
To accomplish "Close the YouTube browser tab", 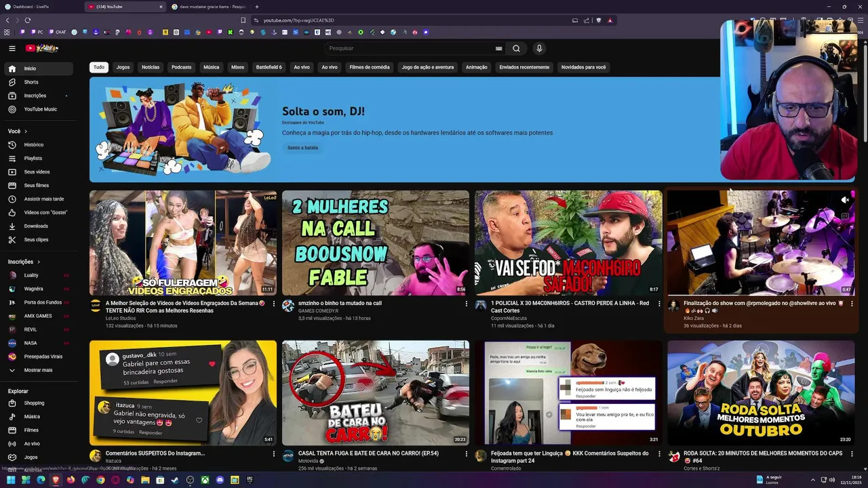I will coord(161,7).
